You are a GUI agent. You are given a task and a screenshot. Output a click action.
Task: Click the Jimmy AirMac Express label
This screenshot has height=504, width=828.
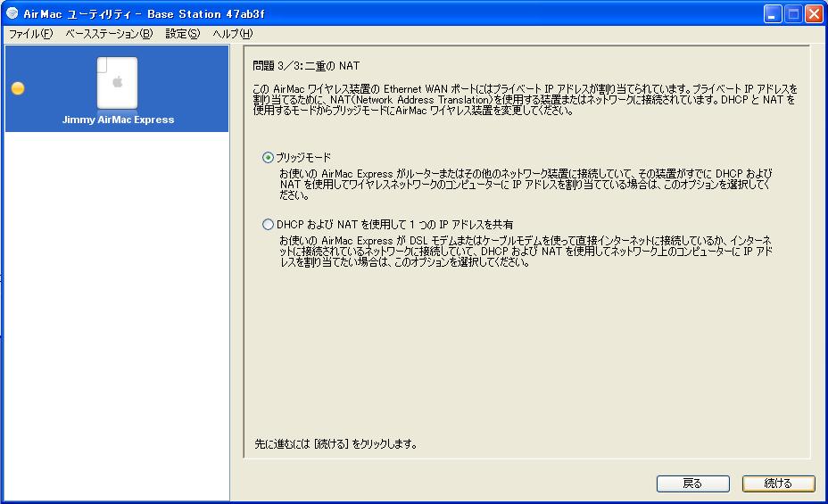(x=118, y=120)
